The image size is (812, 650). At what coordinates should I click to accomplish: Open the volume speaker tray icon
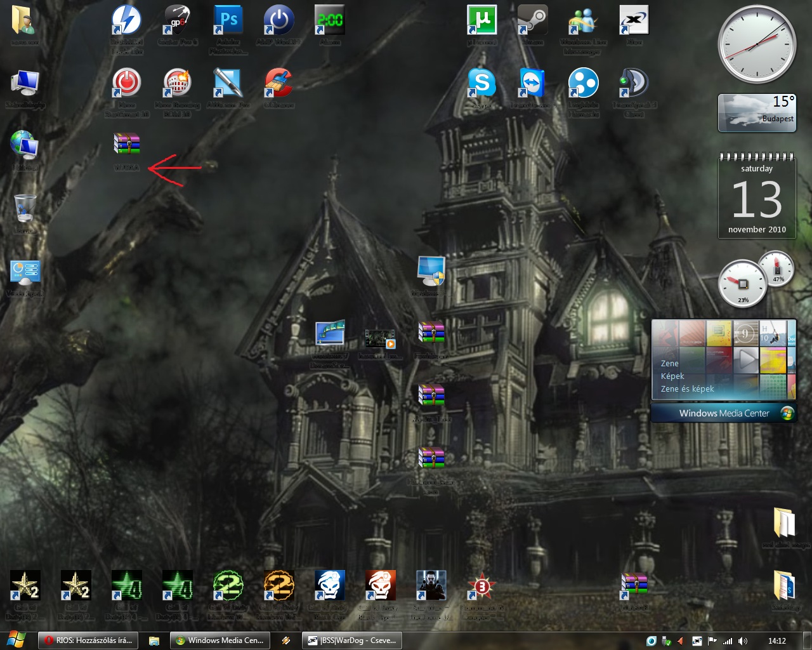[743, 640]
